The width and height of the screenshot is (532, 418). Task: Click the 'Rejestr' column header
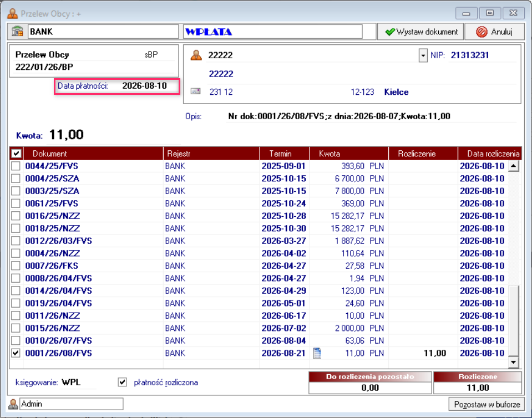click(x=211, y=154)
